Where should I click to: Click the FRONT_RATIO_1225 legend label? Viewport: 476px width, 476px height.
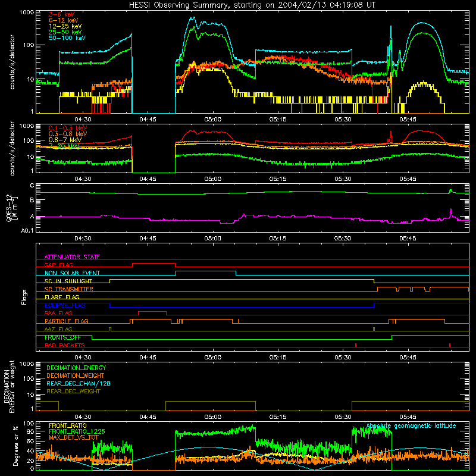coord(77,431)
